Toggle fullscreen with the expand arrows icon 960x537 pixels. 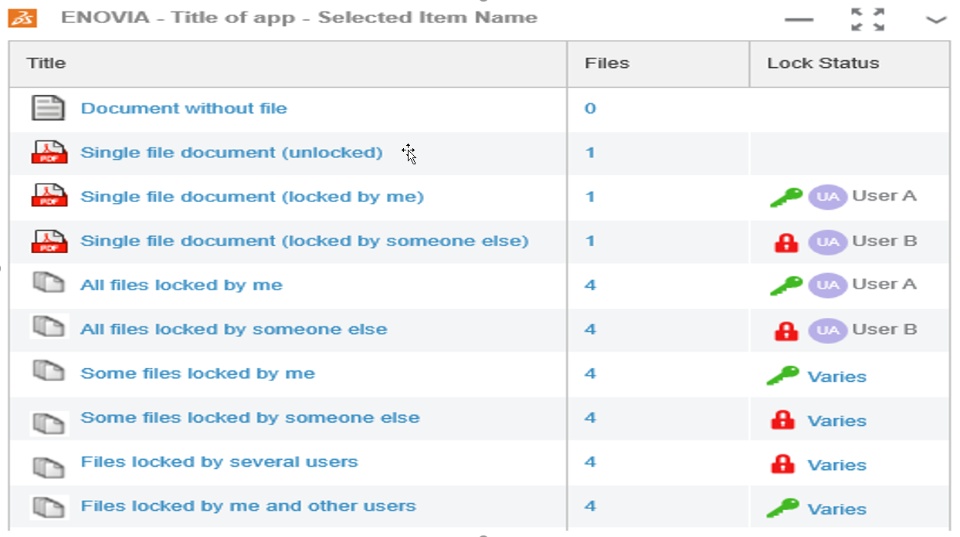pyautogui.click(x=867, y=19)
